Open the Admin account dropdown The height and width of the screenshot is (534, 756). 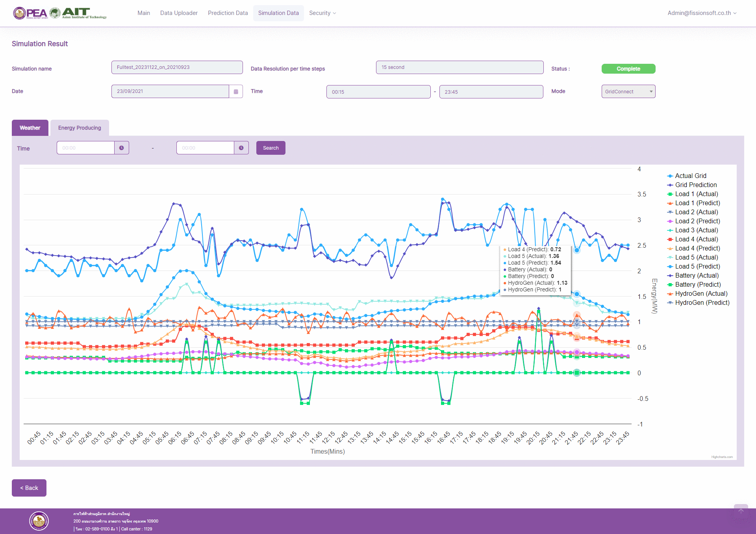pos(702,13)
